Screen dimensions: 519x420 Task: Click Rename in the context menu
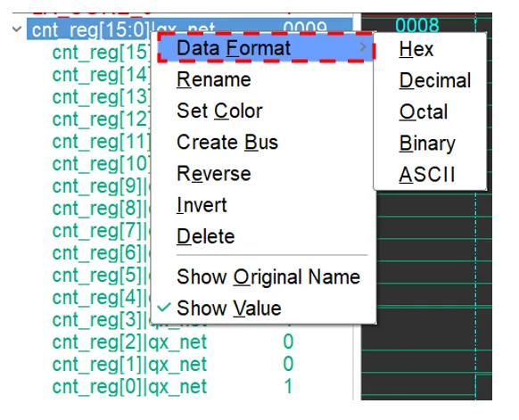214,79
